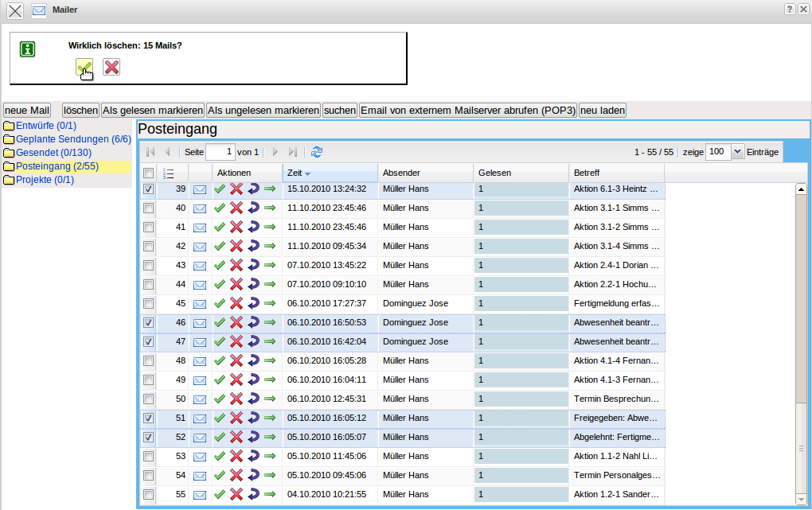Viewport: 812px width, 510px height.
Task: Click the green checkmark icon in row 42
Action: coord(220,246)
